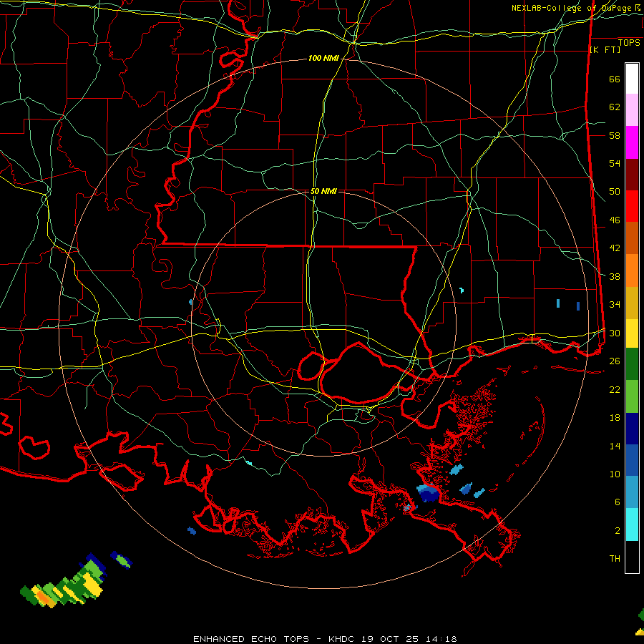The width and height of the screenshot is (644, 644).
Task: Click the 62 legend value
Action: (x=615, y=107)
